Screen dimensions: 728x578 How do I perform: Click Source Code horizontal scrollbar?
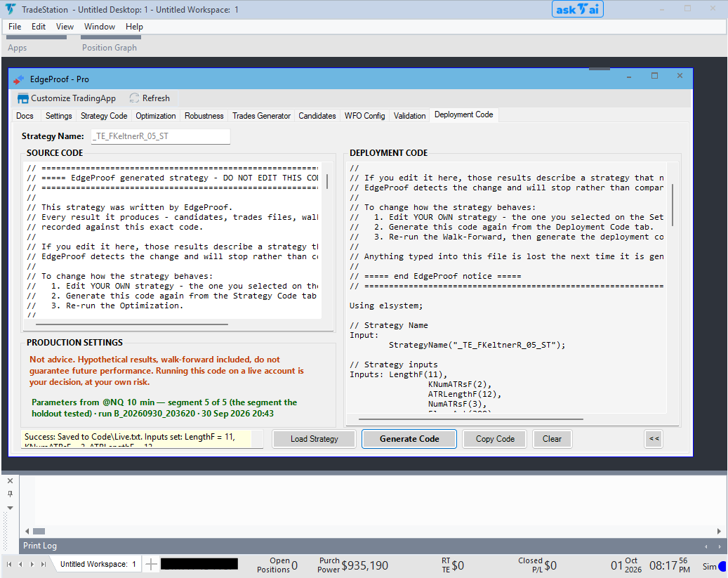(x=132, y=324)
